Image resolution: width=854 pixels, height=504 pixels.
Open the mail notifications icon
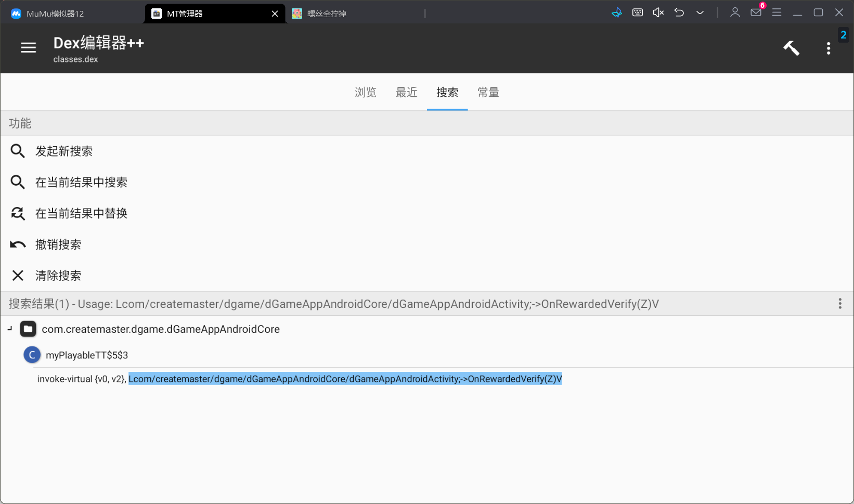[x=756, y=12]
